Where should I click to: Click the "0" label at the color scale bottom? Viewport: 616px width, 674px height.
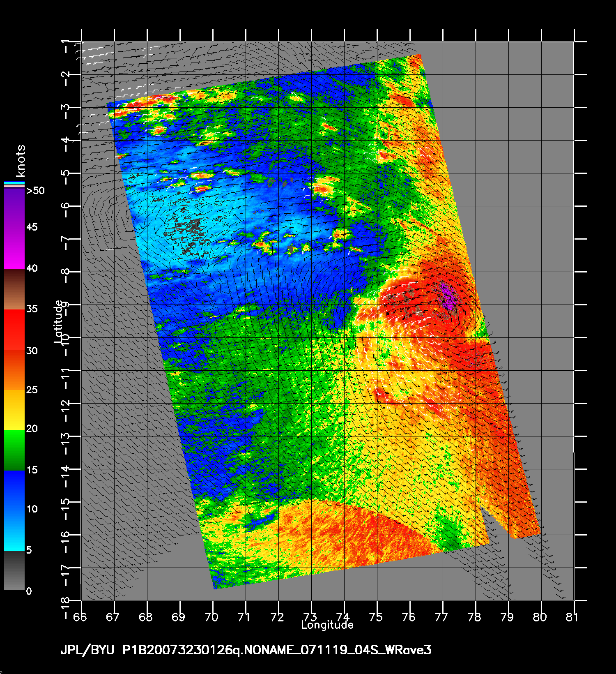29,591
